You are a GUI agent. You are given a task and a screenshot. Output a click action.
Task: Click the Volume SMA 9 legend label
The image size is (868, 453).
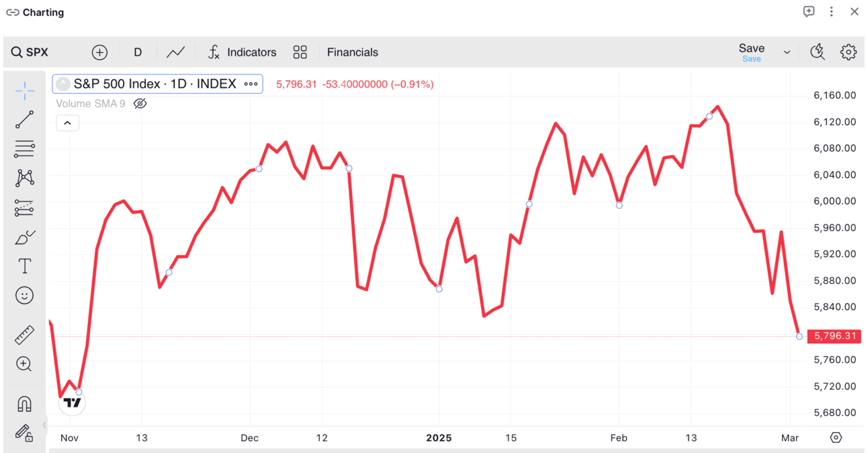click(x=91, y=103)
